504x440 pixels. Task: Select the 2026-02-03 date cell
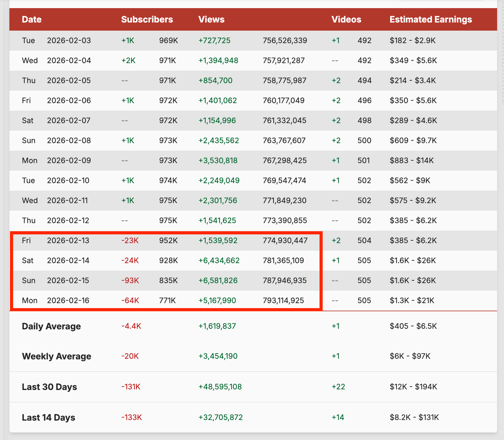69,41
